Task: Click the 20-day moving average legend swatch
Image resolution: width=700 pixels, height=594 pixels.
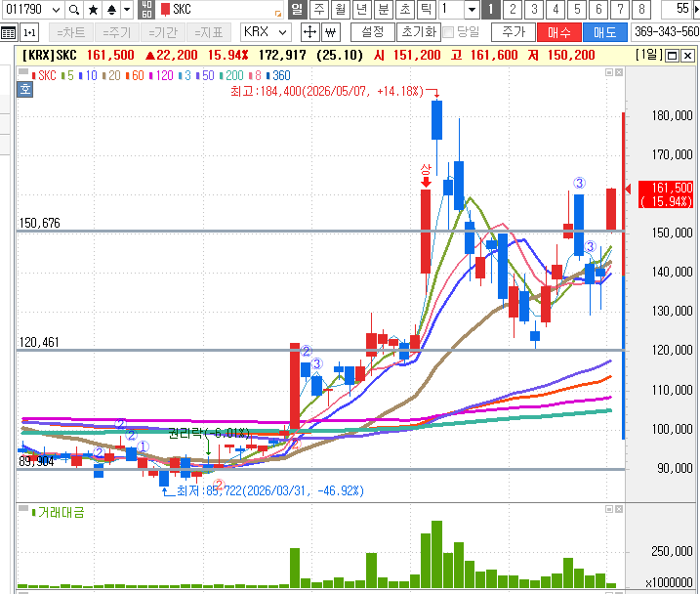Action: [104, 75]
